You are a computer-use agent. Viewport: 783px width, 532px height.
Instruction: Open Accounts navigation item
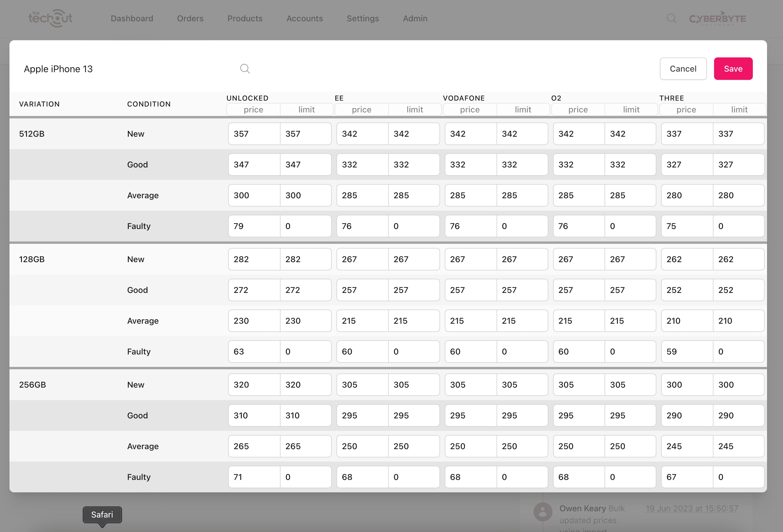(304, 19)
